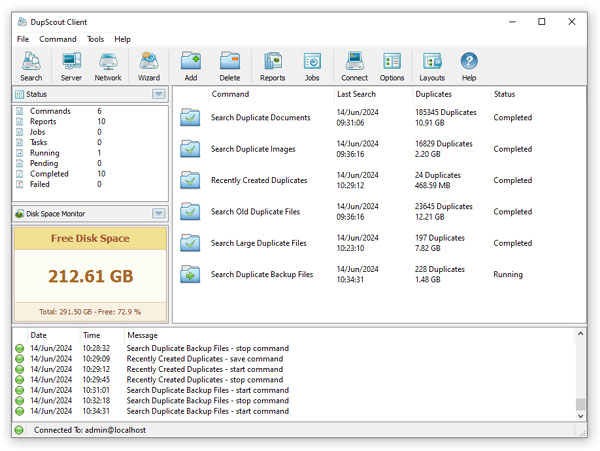The image size is (600, 451).
Task: Select the Search Old Duplicate Files folder icon
Action: (190, 212)
